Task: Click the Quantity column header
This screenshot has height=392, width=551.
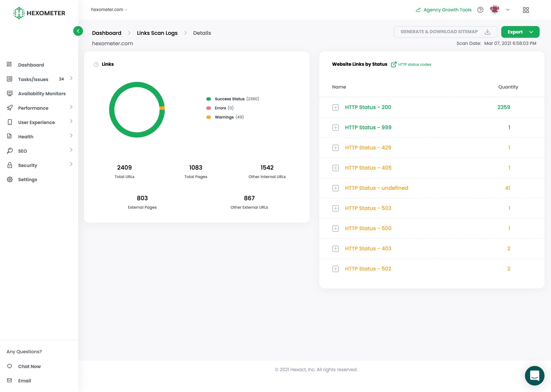Action: (x=508, y=87)
